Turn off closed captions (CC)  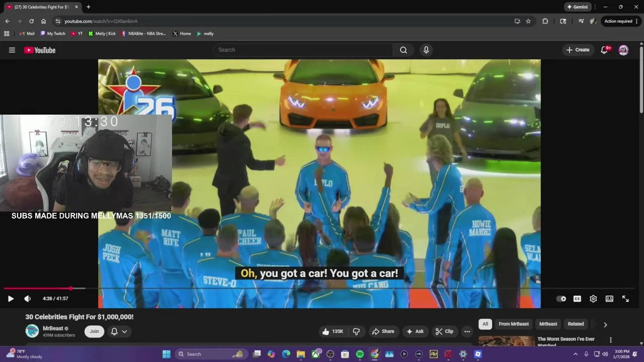tap(577, 299)
